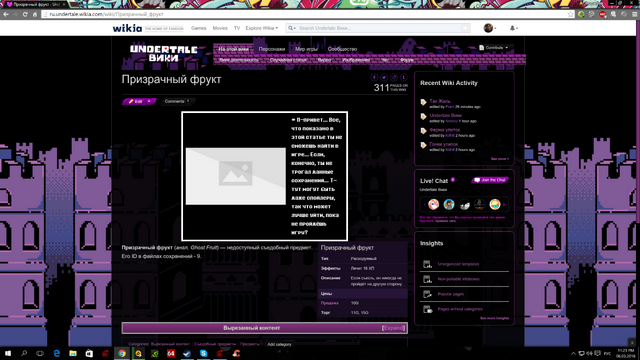Open the Edit button dropdown arrow
Viewport: 640px width, 360px height.
click(x=149, y=101)
